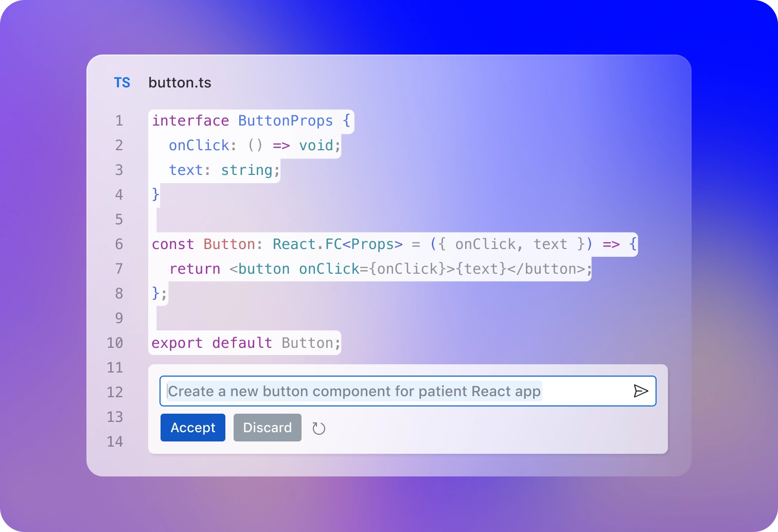
Task: Place cursor on the interface keyword
Action: [x=190, y=121]
